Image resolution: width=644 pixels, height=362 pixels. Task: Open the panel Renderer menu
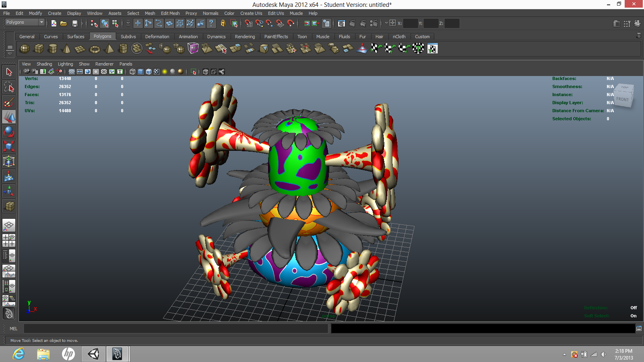point(104,64)
